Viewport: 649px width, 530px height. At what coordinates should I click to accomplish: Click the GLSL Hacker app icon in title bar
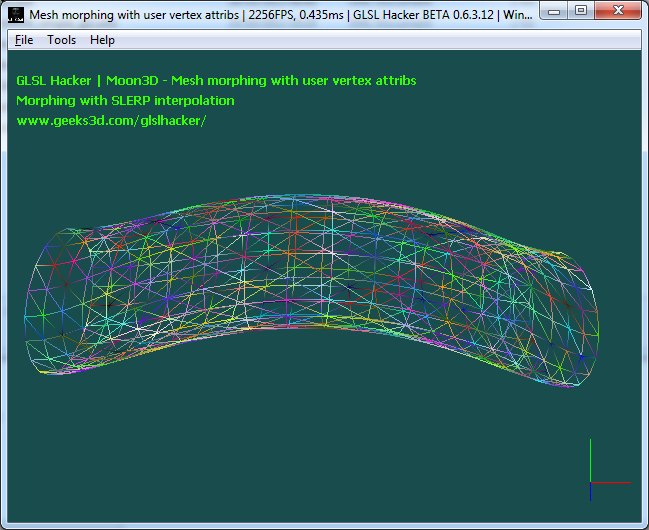coord(16,15)
